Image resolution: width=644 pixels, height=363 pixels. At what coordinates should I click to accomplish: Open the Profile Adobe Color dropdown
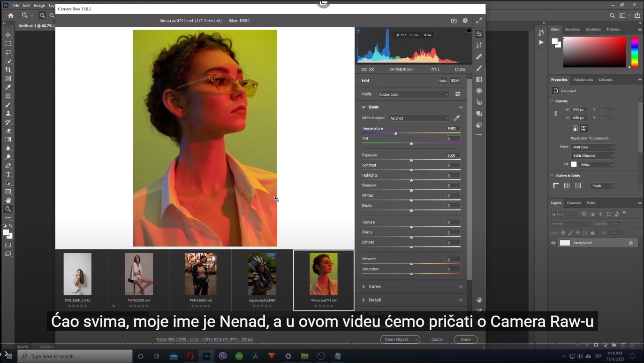(x=413, y=94)
